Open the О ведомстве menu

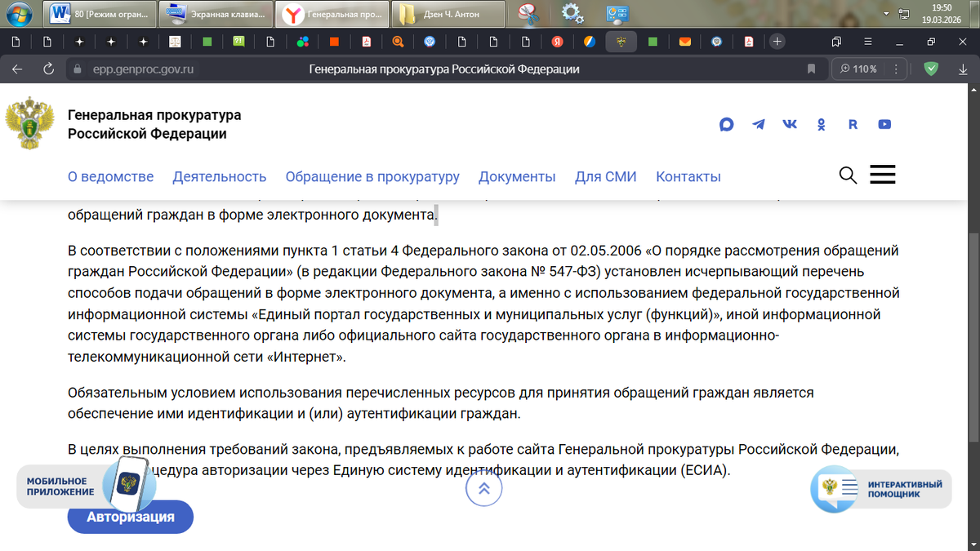[x=110, y=176]
